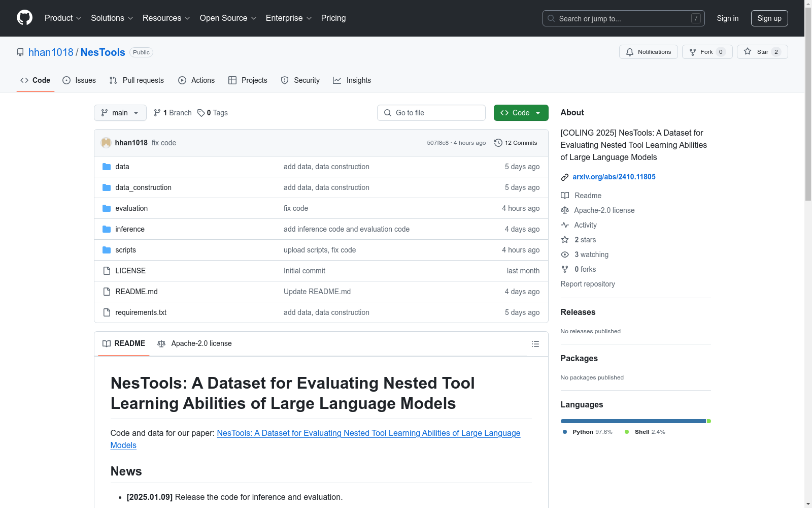Expand the Product navigation menu

click(63, 18)
